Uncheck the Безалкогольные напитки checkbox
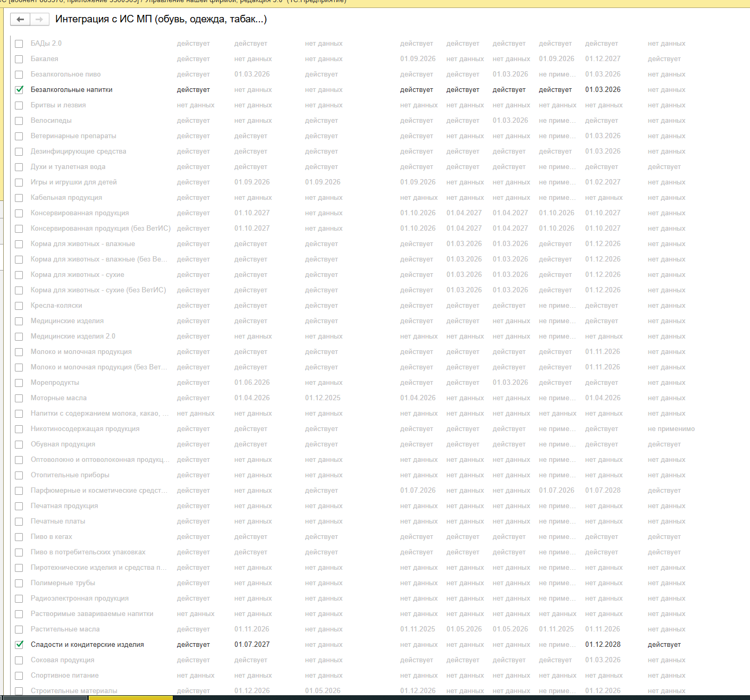The image size is (750, 700). tap(19, 90)
